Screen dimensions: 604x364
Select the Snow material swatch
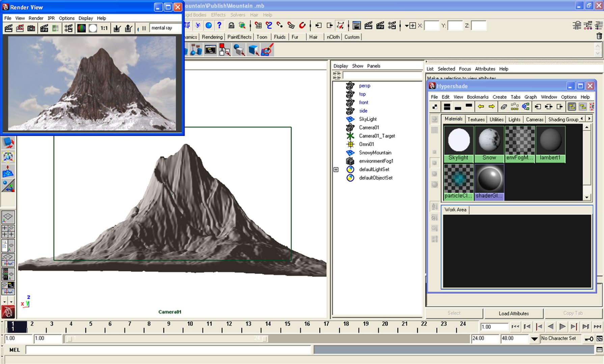pyautogui.click(x=489, y=144)
